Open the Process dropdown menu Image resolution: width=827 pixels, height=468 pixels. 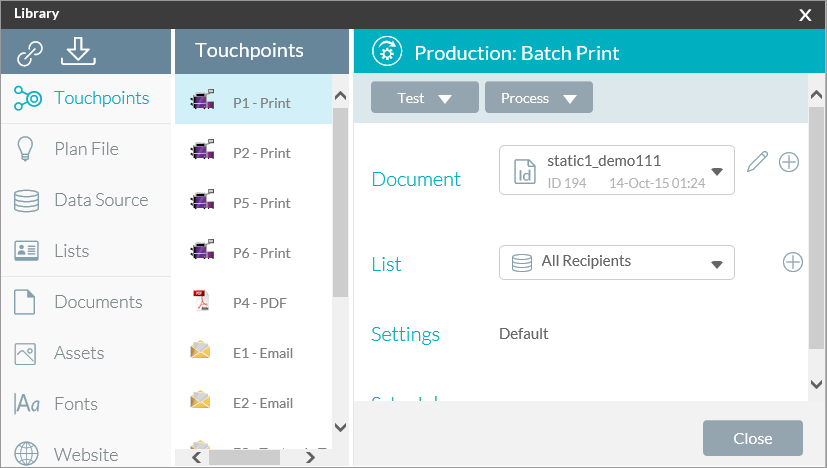coord(538,98)
